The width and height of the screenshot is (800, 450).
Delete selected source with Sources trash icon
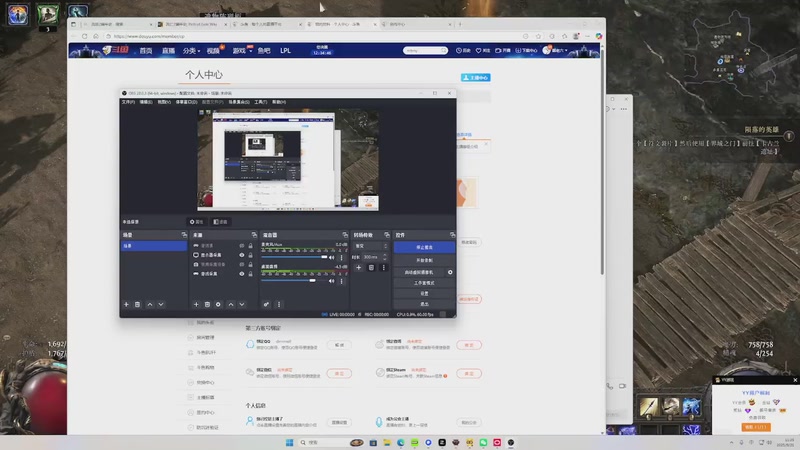point(207,305)
